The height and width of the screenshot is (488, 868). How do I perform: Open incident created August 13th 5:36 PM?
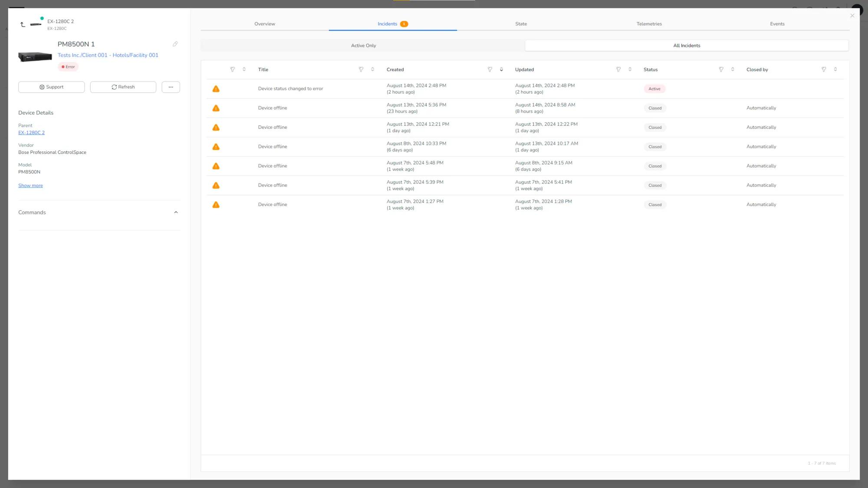pos(525,108)
